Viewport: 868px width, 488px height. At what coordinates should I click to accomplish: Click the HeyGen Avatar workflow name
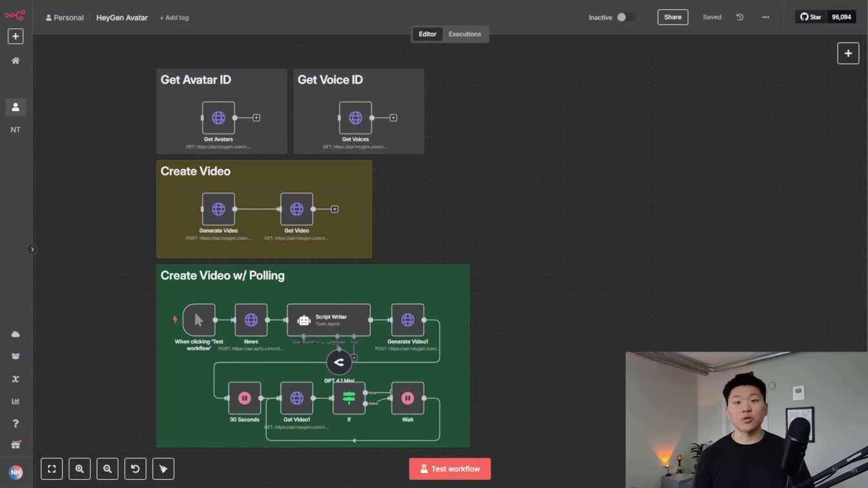pyautogui.click(x=122, y=17)
